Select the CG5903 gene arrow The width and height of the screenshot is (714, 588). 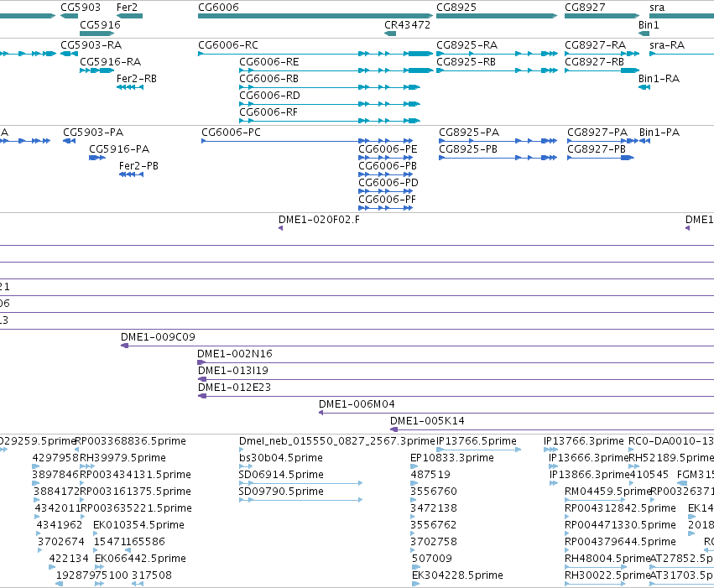point(69,16)
